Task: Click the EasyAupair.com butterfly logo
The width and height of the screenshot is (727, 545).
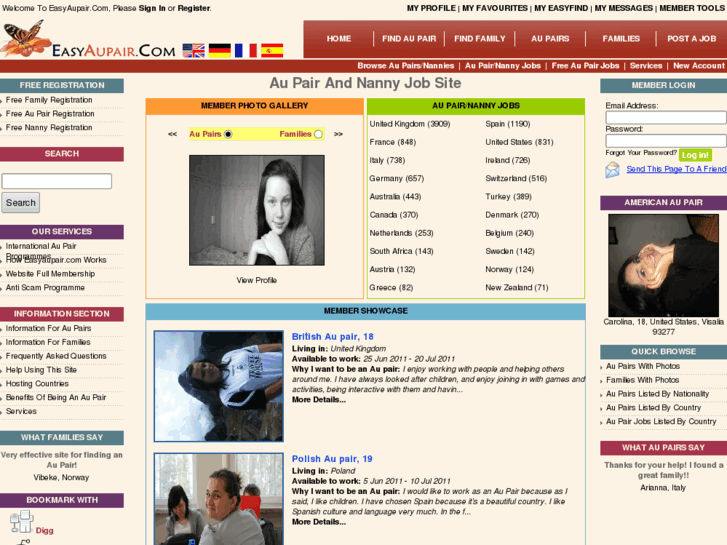Action: tap(88, 39)
